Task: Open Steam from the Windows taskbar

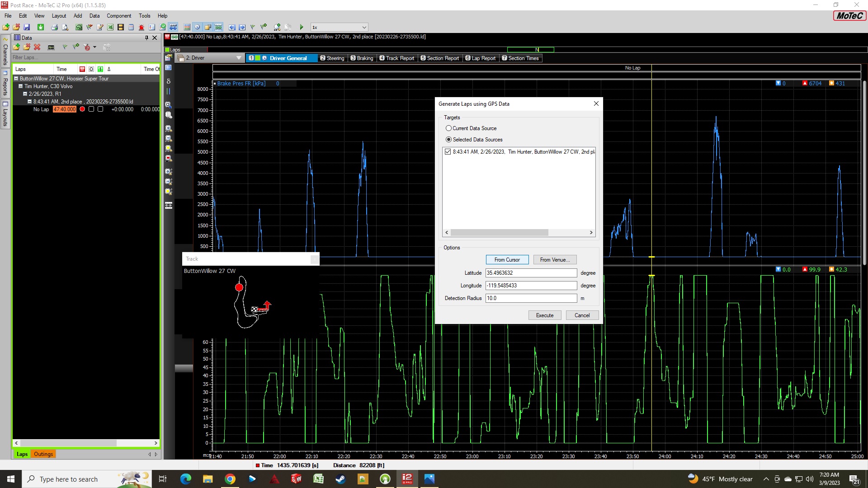Action: point(340,479)
